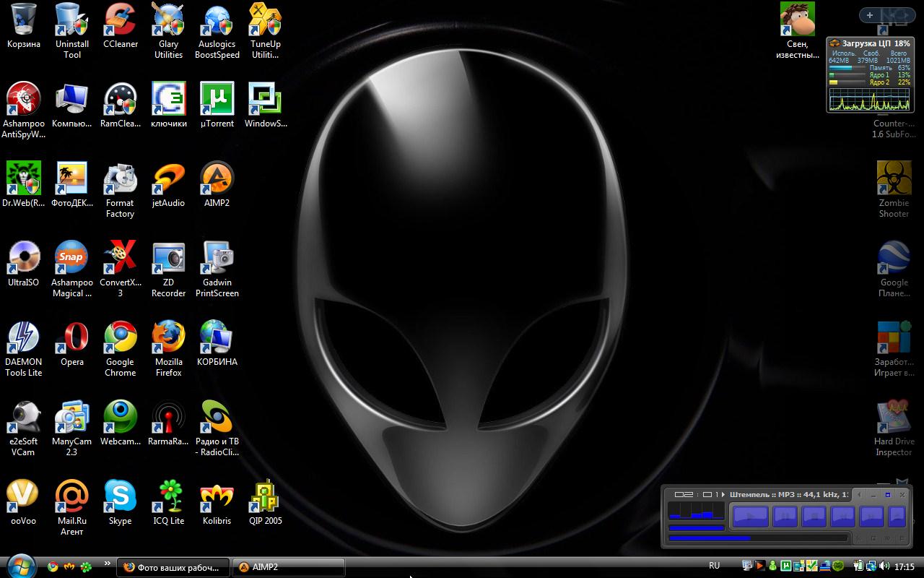Select the Ashampoo AntiSpyWare icon
The image size is (924, 578).
coord(24,110)
